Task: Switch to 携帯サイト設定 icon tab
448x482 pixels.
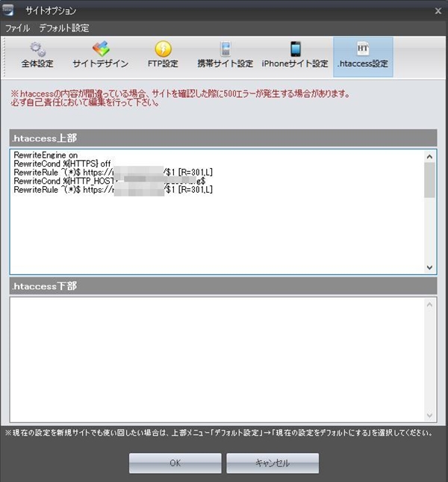Action: (225, 50)
